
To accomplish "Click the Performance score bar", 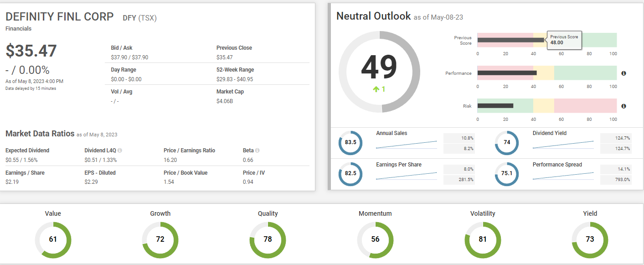I will coord(507,73).
